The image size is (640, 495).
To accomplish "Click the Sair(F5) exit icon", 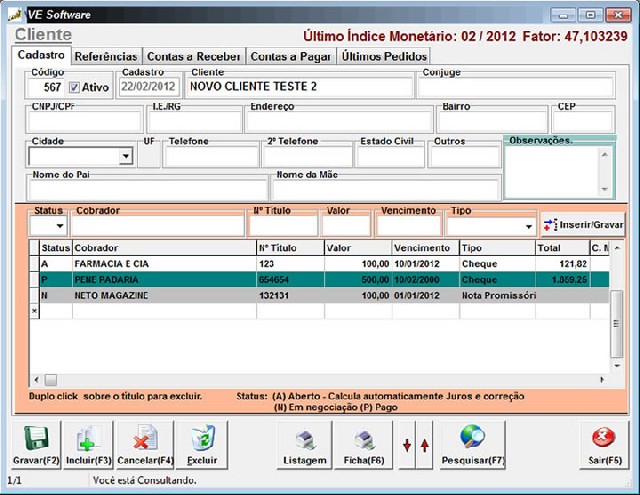I will pos(604,437).
